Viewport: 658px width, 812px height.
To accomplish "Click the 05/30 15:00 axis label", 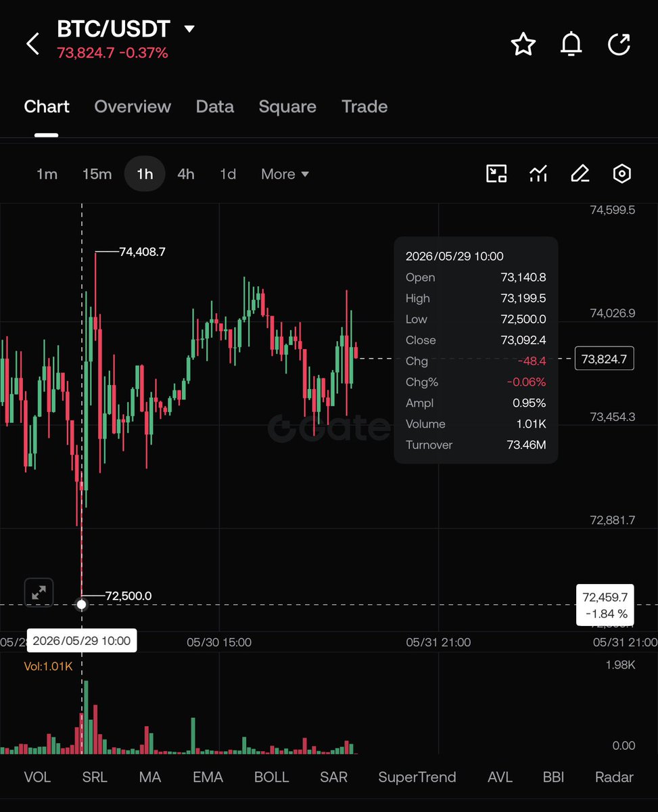I will (x=219, y=642).
